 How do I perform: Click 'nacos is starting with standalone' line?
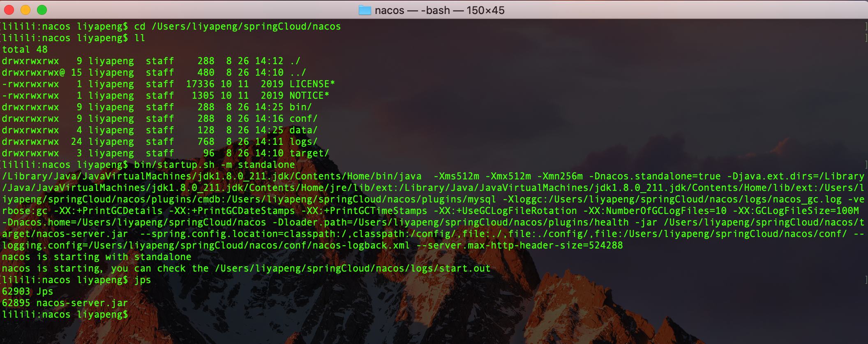97,257
